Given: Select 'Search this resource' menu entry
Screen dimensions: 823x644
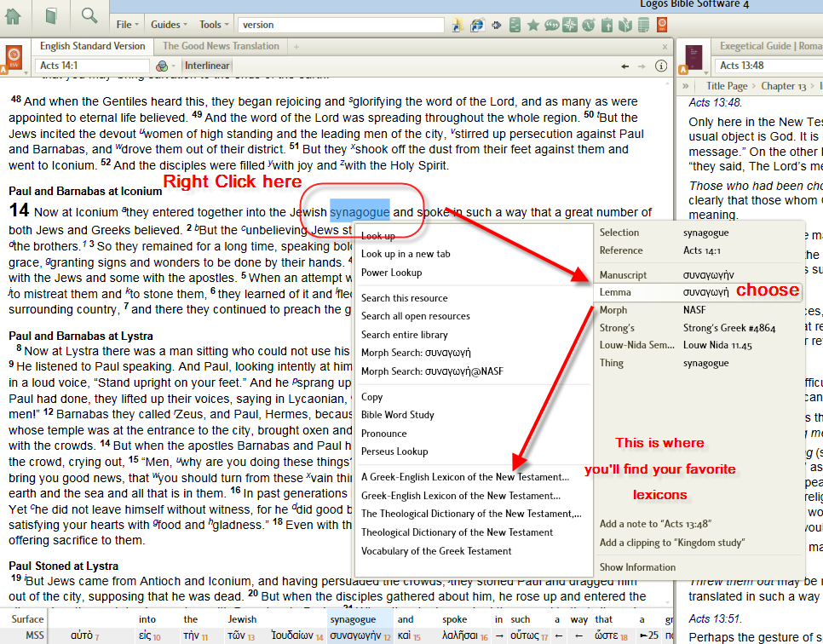Looking at the screenshot, I should tap(404, 298).
